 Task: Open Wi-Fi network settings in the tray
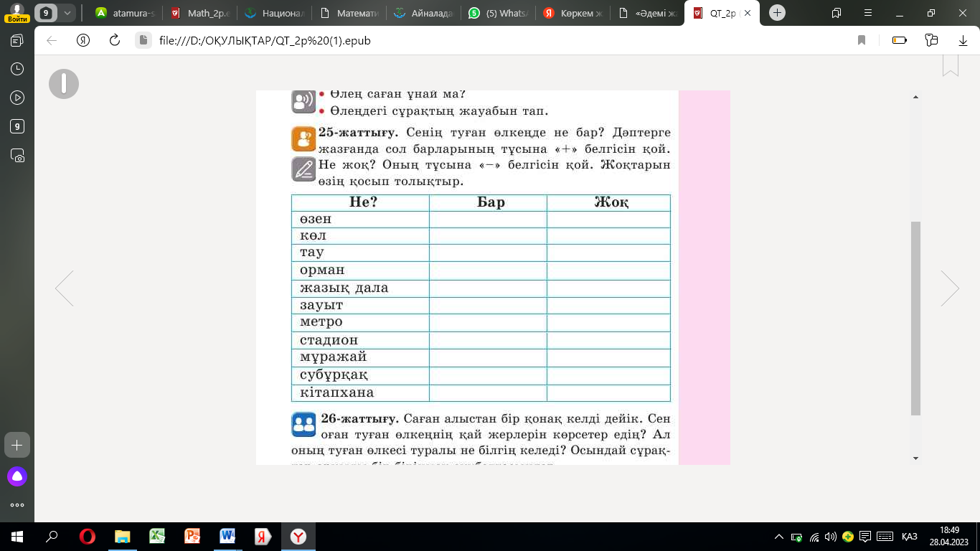pyautogui.click(x=814, y=537)
